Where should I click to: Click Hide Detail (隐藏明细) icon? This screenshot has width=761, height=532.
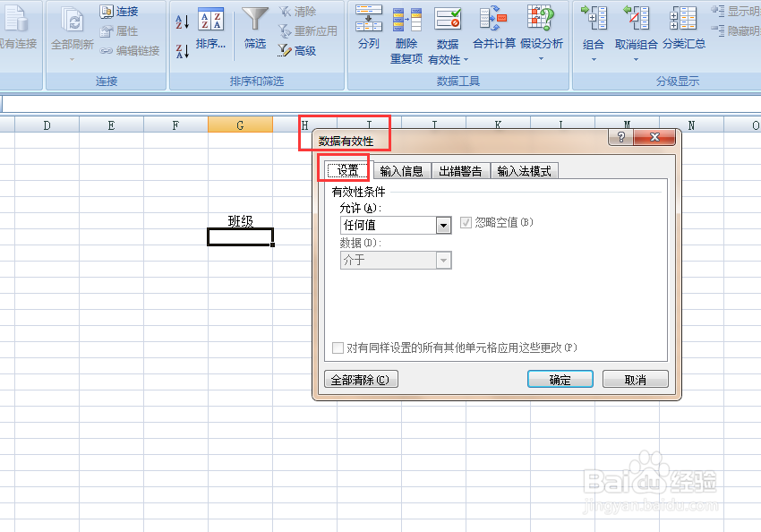coord(718,30)
